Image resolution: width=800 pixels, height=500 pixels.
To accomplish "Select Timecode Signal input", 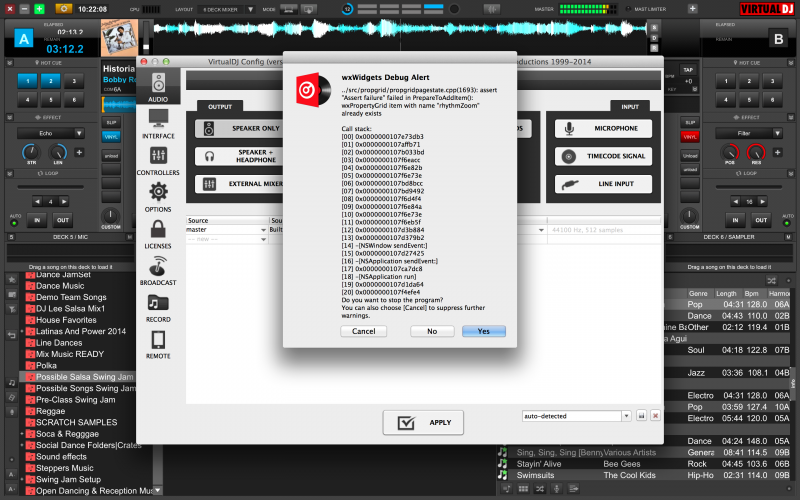I will [603, 156].
